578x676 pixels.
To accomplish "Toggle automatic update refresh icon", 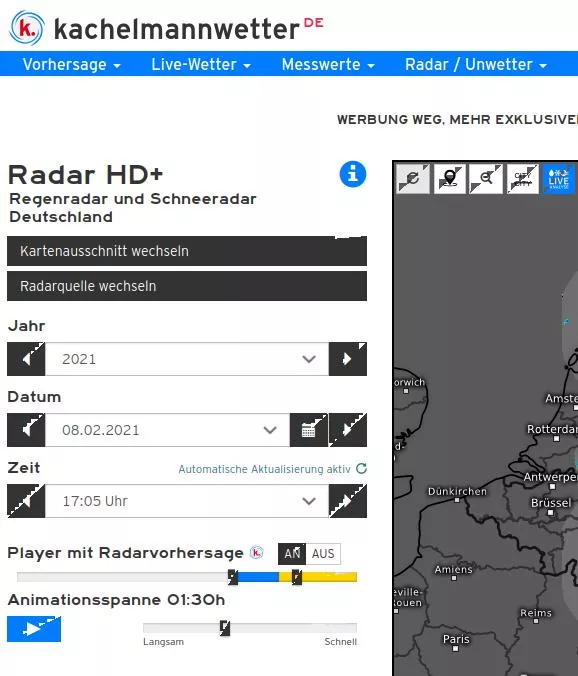I will tap(362, 469).
